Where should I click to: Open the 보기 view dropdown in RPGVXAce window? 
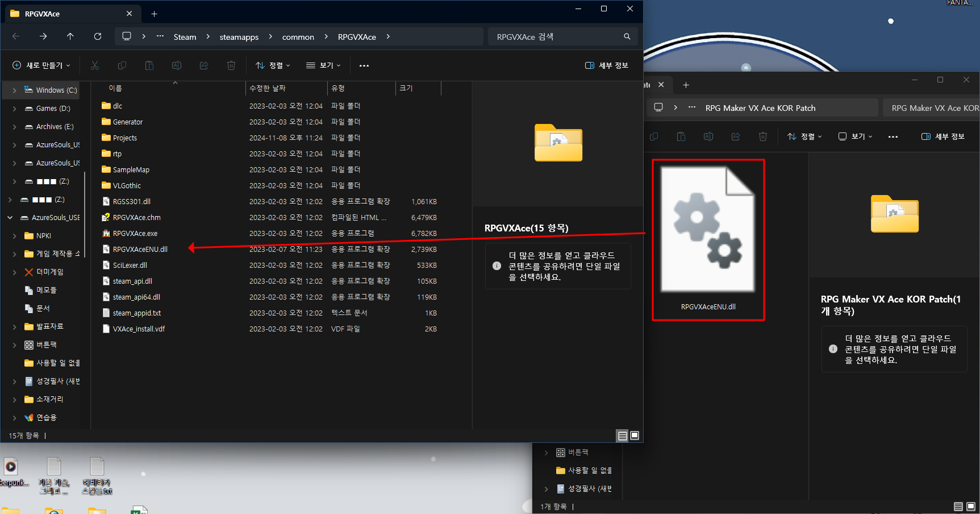pos(323,65)
